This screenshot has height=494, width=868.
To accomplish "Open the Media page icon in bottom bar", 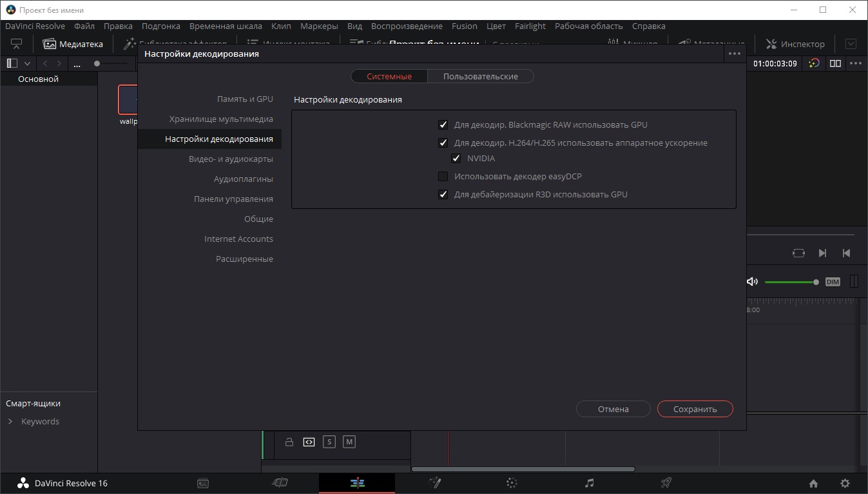I will (x=202, y=483).
